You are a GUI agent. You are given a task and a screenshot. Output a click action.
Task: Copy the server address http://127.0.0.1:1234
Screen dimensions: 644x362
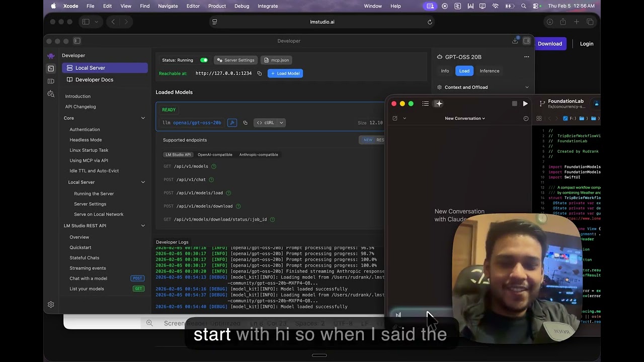tap(260, 73)
